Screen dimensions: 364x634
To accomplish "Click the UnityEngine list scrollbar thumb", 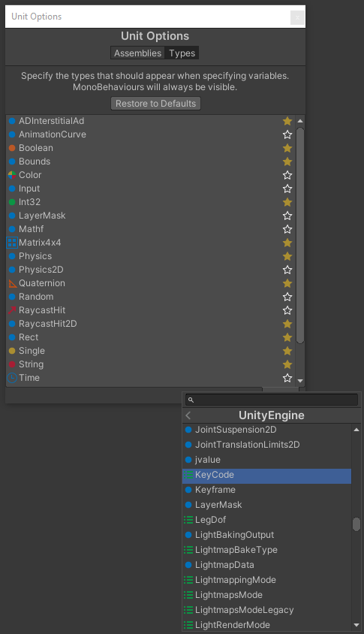I will (x=356, y=524).
